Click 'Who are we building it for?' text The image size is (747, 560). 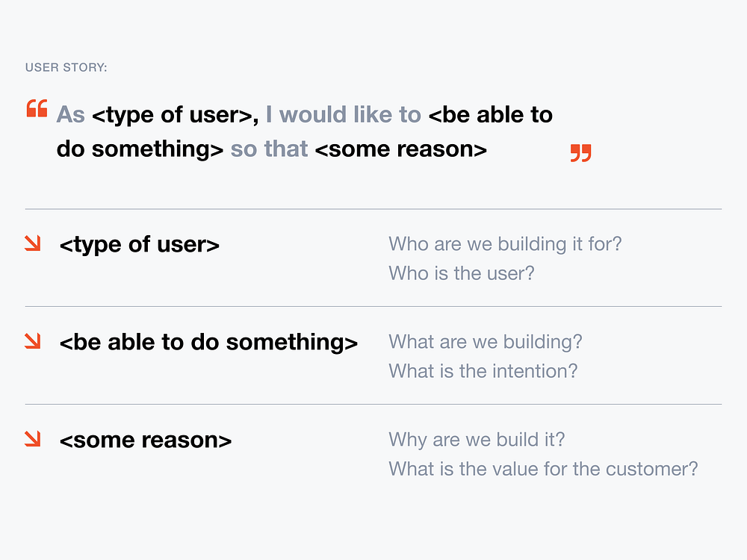pyautogui.click(x=506, y=244)
